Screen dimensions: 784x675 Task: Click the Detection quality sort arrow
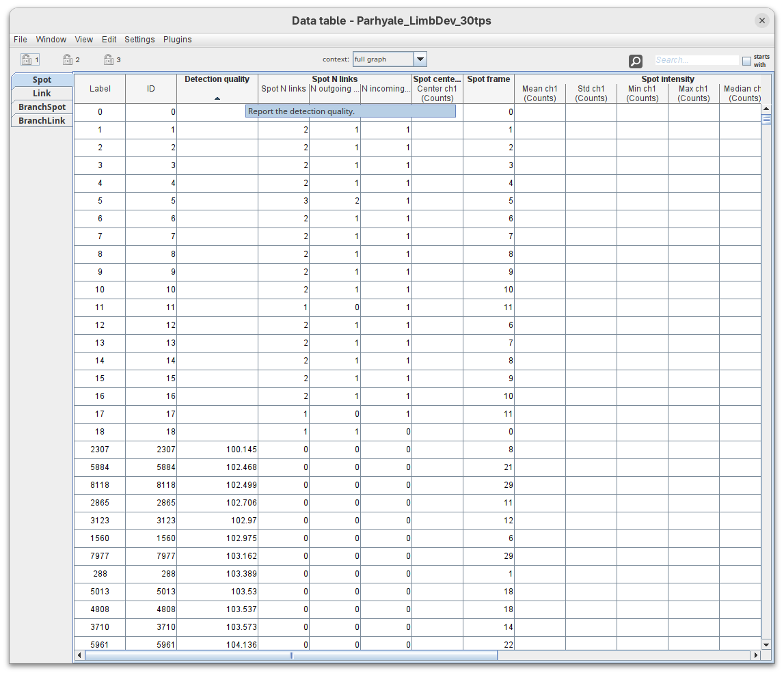[217, 98]
